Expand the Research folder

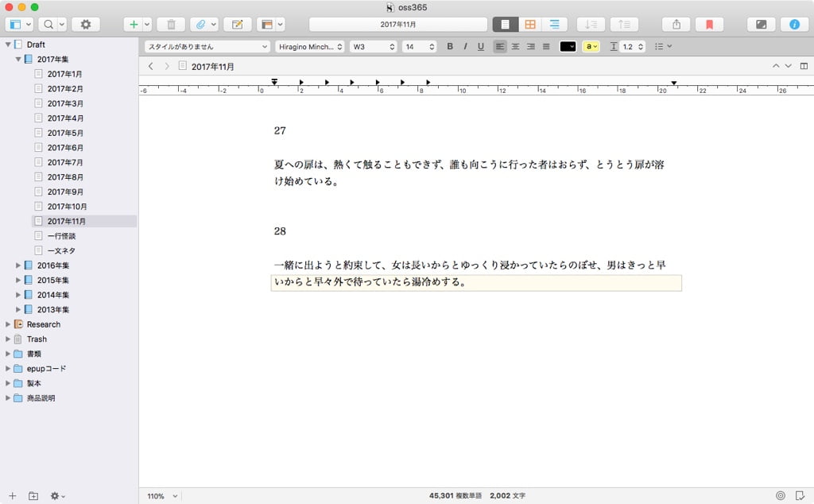(x=8, y=324)
